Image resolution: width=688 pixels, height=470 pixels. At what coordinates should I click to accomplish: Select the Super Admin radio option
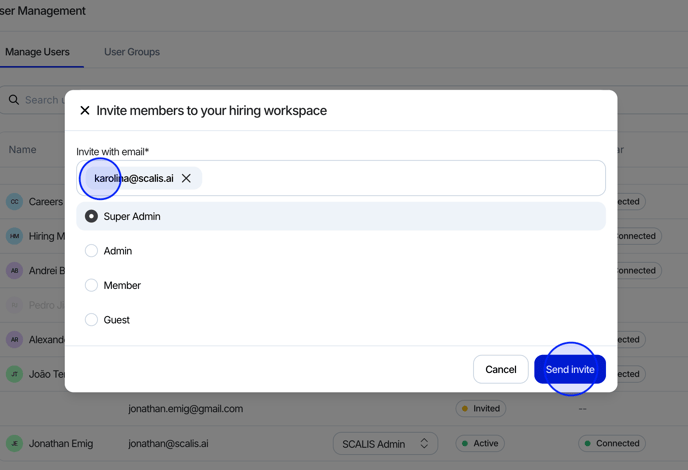coord(91,216)
